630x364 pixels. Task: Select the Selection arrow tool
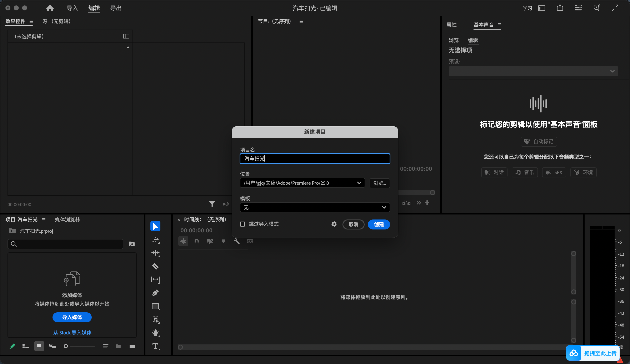(x=155, y=226)
